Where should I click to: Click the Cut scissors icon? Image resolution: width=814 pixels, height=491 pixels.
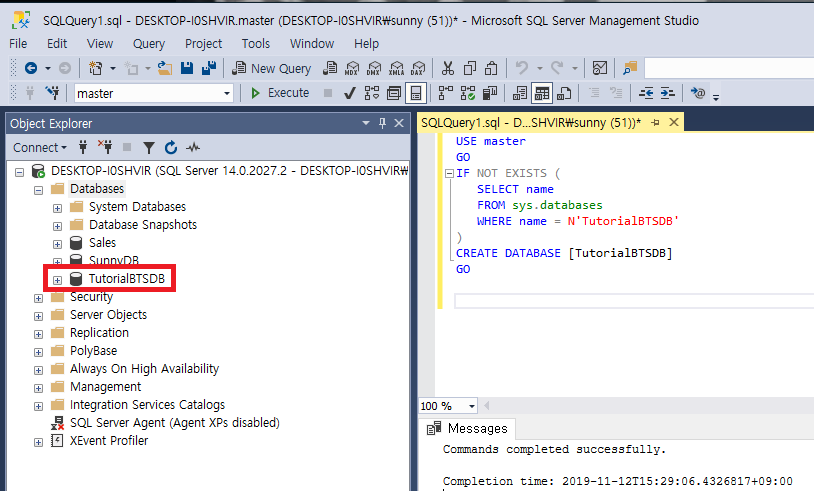coord(447,68)
